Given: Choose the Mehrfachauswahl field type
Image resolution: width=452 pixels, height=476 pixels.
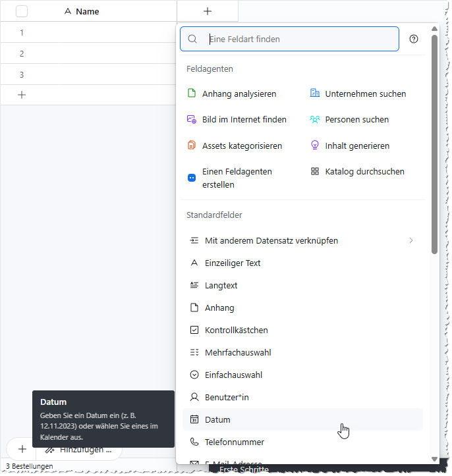Looking at the screenshot, I should [237, 352].
